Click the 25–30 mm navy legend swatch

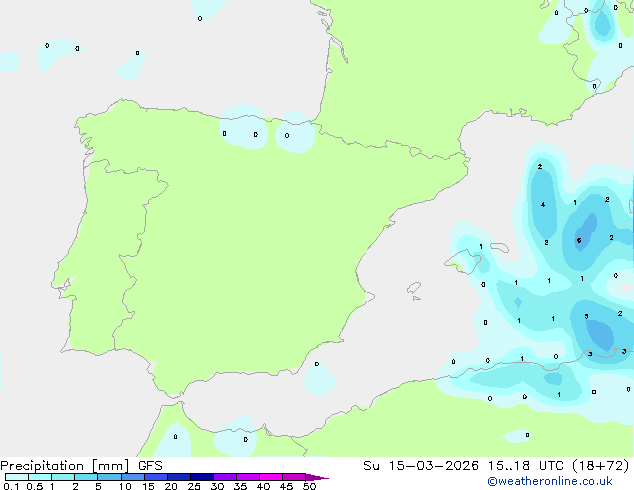coord(202,477)
